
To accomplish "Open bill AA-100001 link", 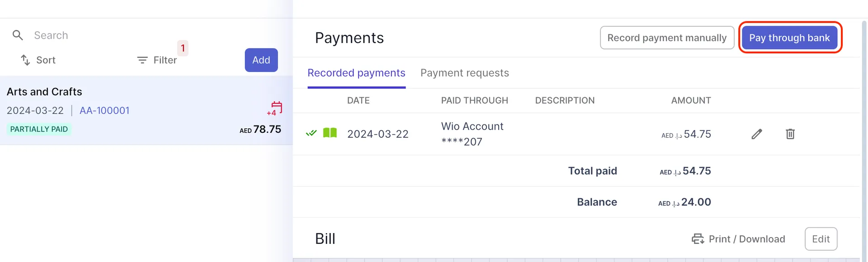I will coord(104,110).
